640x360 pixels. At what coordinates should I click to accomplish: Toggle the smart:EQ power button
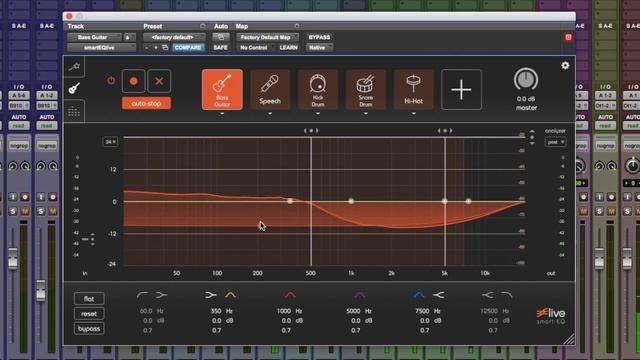(x=111, y=81)
